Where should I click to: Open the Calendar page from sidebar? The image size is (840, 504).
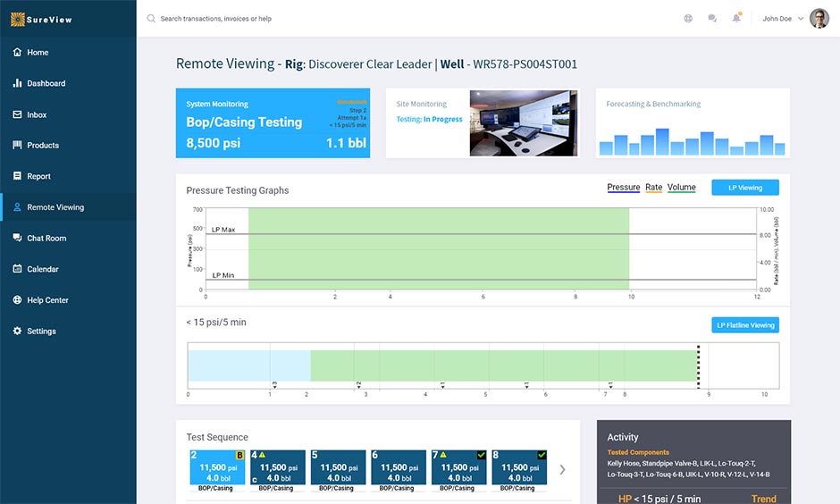click(42, 269)
